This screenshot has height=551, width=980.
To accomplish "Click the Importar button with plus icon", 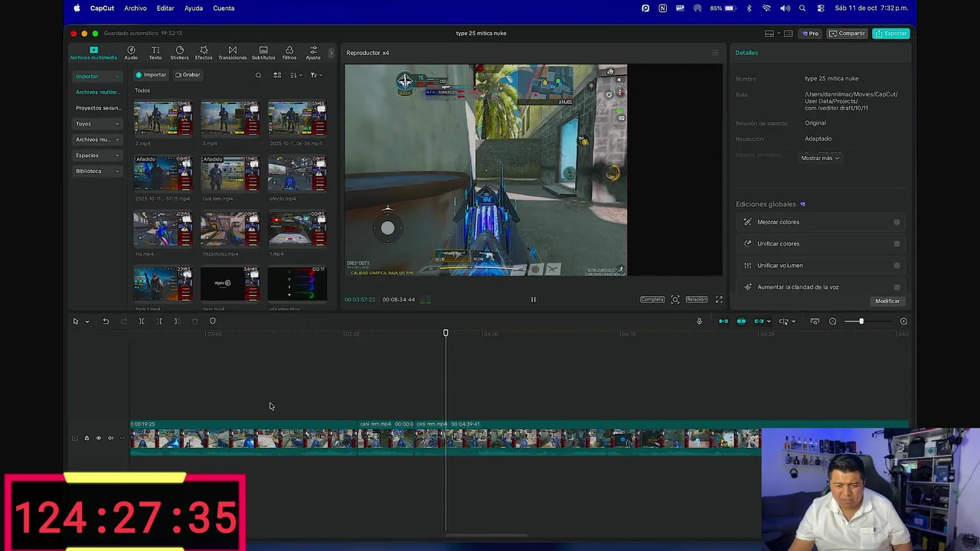I will 151,75.
